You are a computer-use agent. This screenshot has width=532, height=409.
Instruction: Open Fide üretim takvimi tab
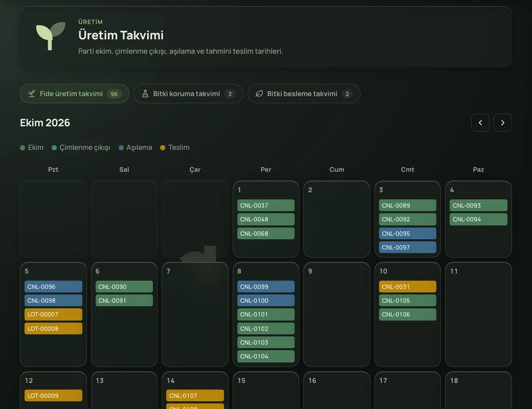75,94
